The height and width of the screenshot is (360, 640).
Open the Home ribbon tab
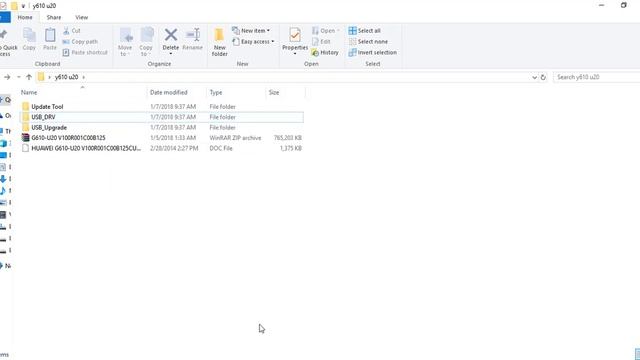pos(25,18)
